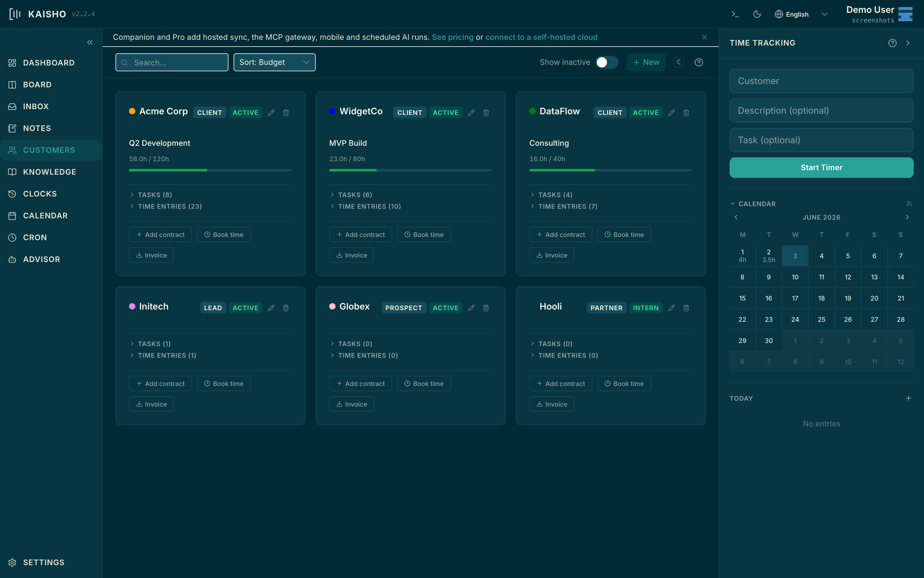The height and width of the screenshot is (578, 924).
Task: Expand Acme Corp Tasks (8)
Action: (151, 195)
